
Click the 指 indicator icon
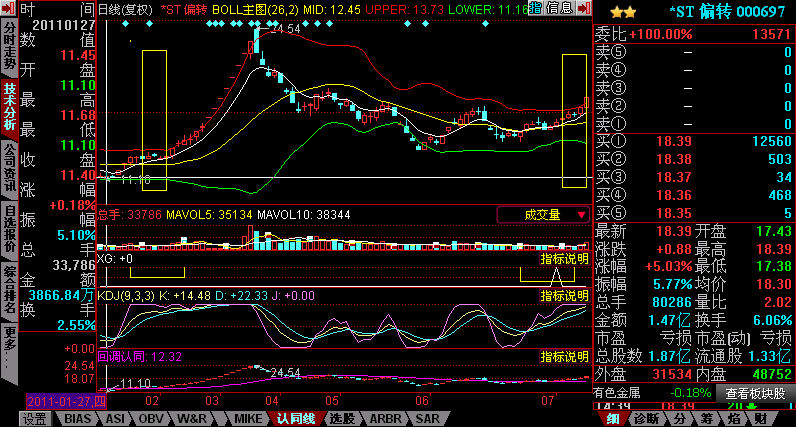[536, 8]
